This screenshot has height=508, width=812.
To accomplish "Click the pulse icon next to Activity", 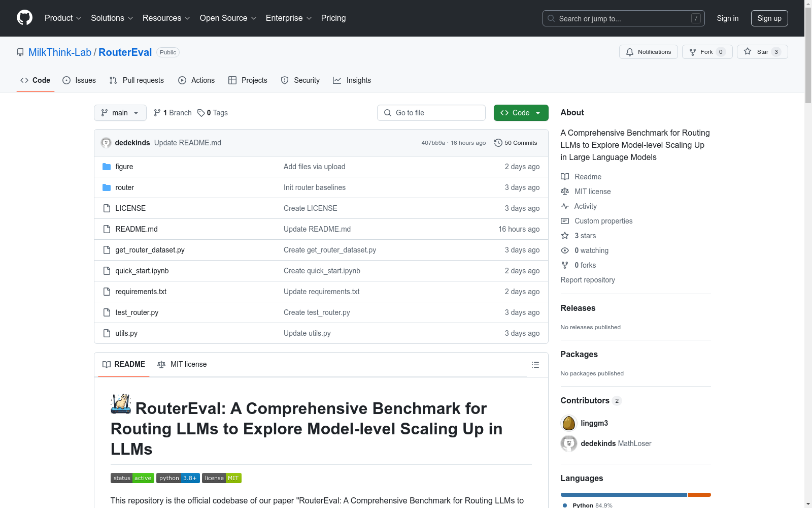I will point(565,206).
